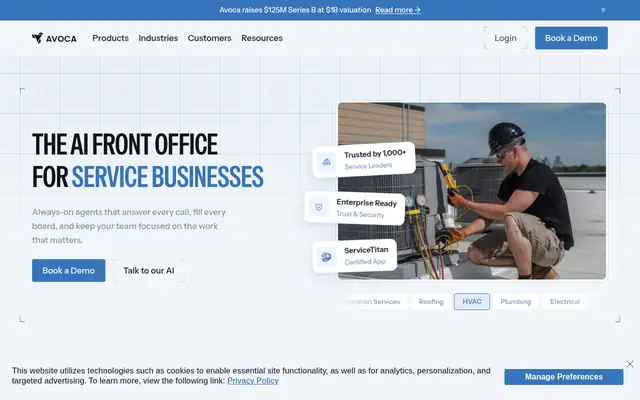Click the Service Leaders caption
This screenshot has width=640, height=400.
[x=368, y=166]
